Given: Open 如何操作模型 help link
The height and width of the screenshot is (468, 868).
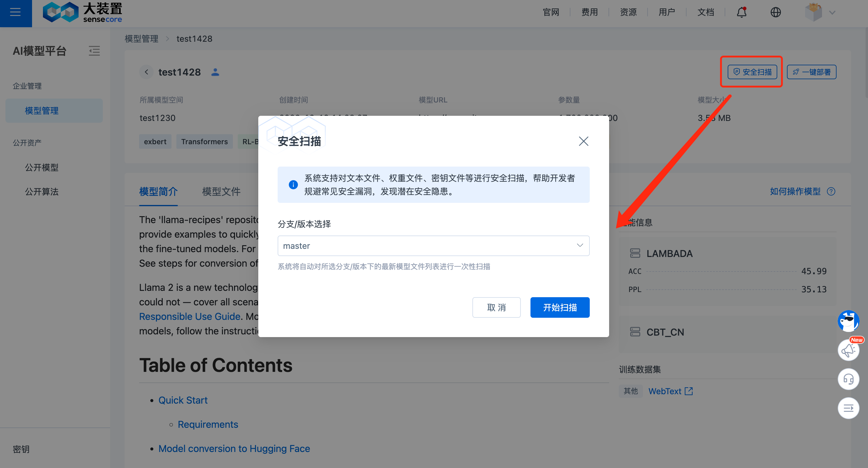Looking at the screenshot, I should coord(795,191).
